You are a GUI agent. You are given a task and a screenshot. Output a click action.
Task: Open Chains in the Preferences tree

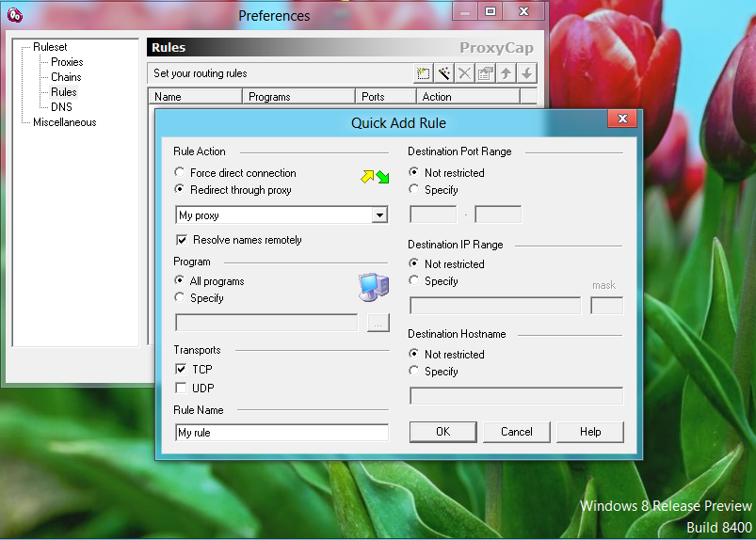pyautogui.click(x=66, y=76)
